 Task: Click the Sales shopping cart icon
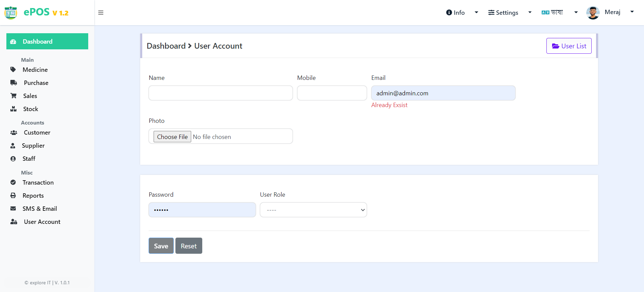pos(13,96)
